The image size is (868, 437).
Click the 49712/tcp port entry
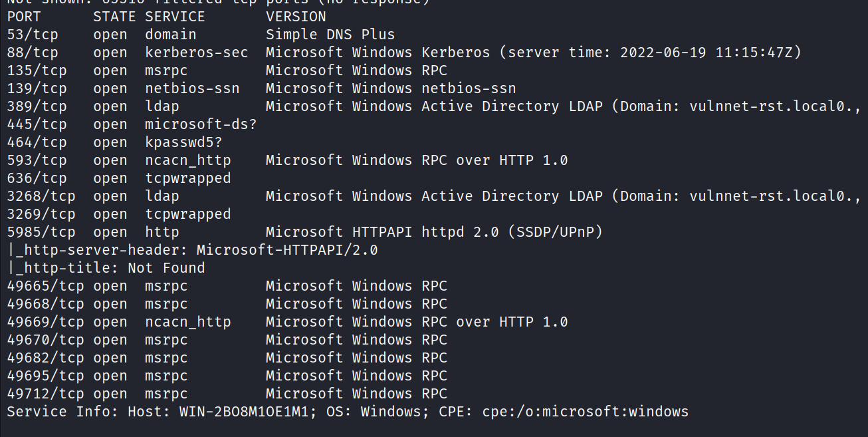pos(45,394)
